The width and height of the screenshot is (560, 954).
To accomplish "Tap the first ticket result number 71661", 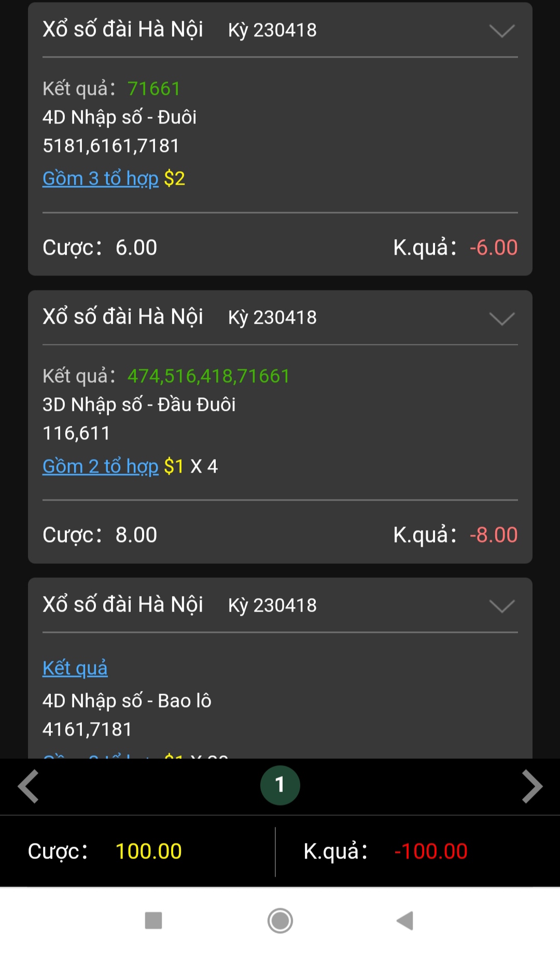I will pos(153,89).
